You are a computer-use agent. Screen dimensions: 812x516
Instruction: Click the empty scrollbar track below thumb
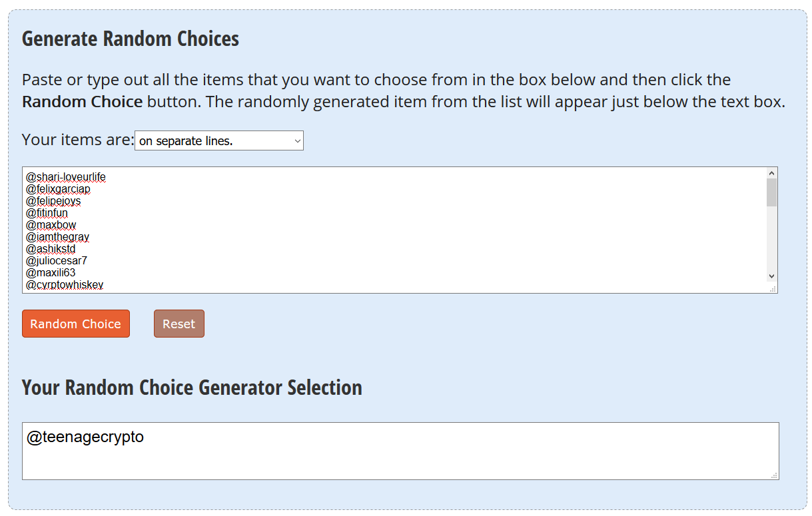[771, 238]
